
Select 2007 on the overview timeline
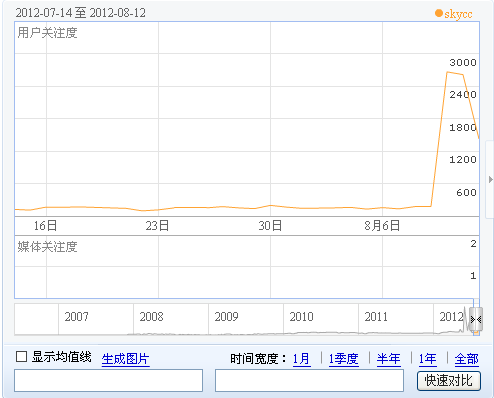click(77, 316)
